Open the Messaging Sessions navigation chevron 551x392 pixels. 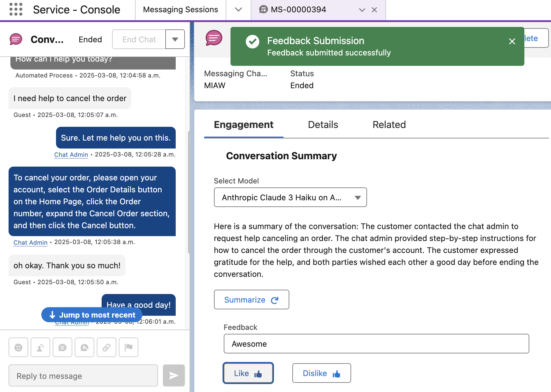point(238,10)
